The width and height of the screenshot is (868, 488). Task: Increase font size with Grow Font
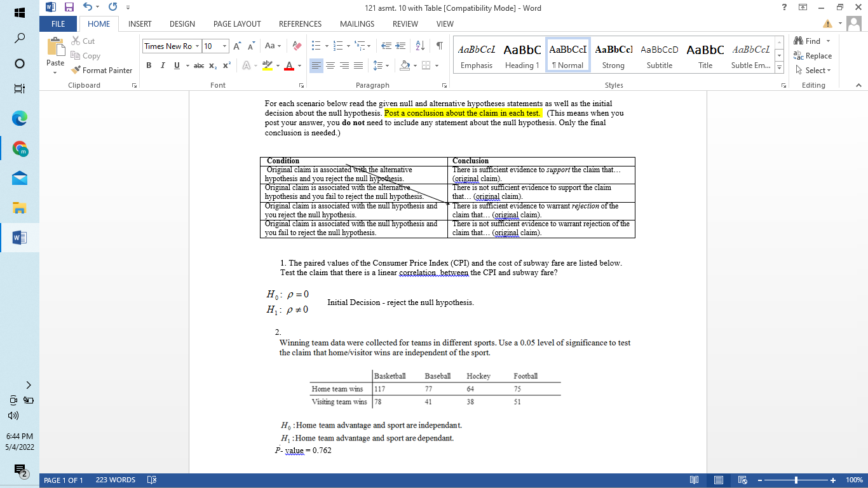(237, 46)
